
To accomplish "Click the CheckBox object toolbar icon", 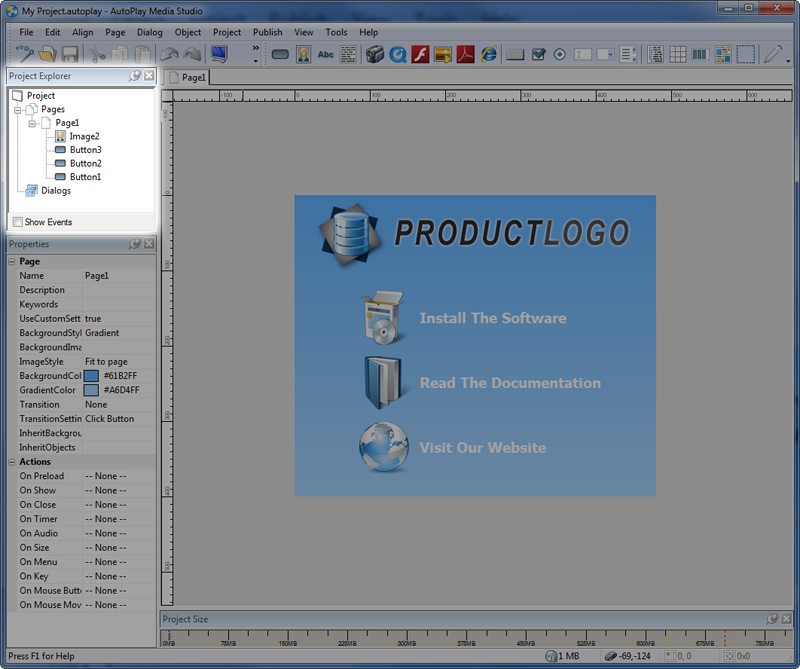I will [x=539, y=54].
